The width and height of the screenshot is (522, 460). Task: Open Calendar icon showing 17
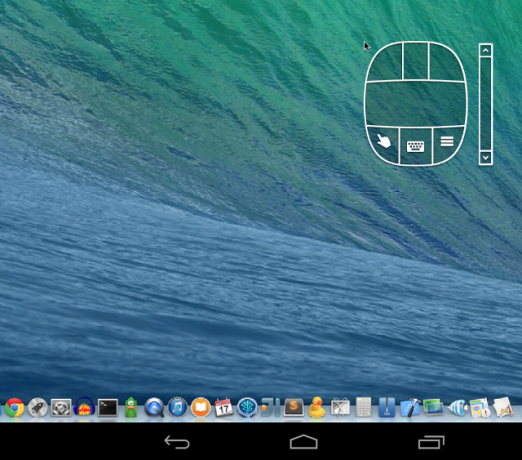click(x=224, y=407)
